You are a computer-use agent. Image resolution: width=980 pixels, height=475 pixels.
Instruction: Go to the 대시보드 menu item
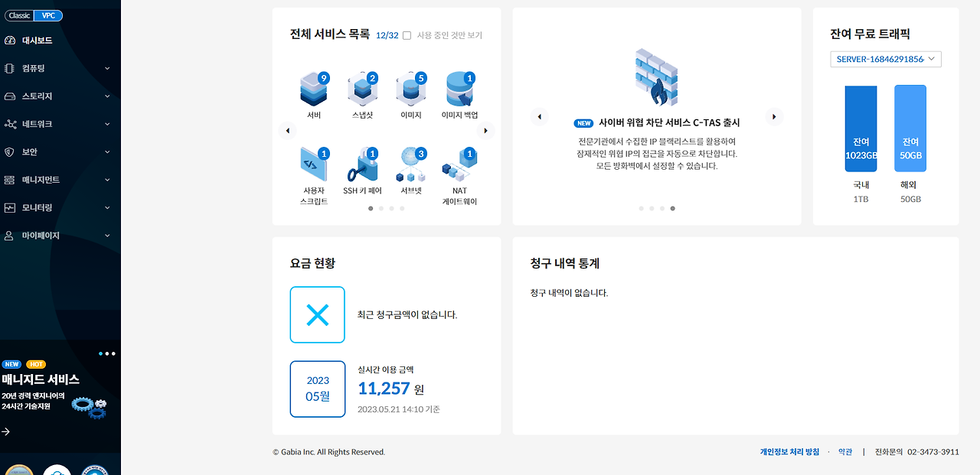[x=39, y=40]
